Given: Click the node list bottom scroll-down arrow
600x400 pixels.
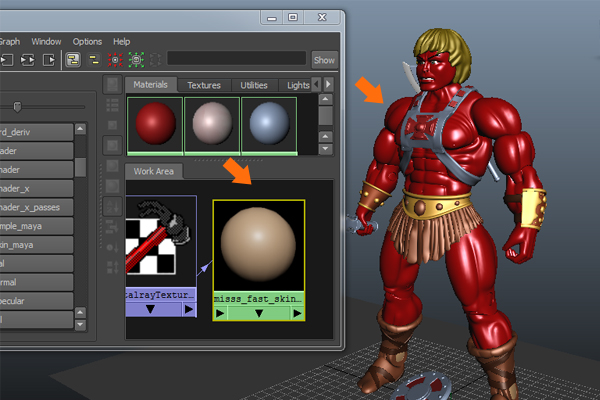Looking at the screenshot, I should coord(80,325).
